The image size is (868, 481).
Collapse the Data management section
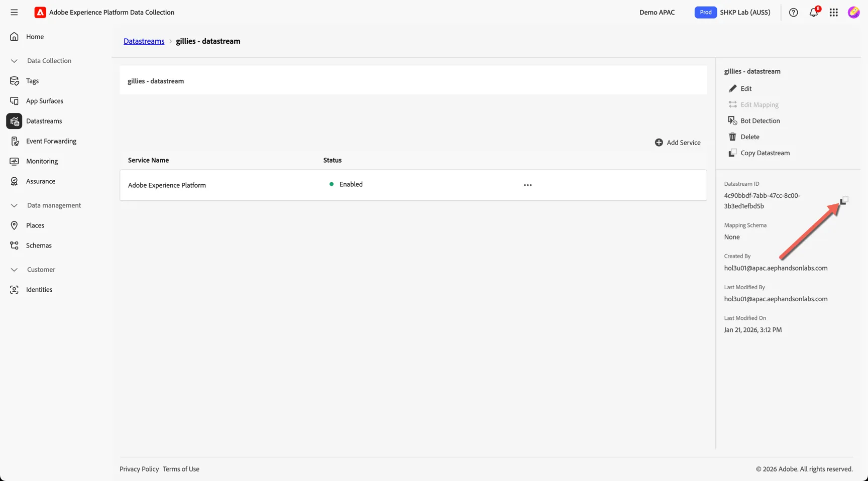coord(14,205)
